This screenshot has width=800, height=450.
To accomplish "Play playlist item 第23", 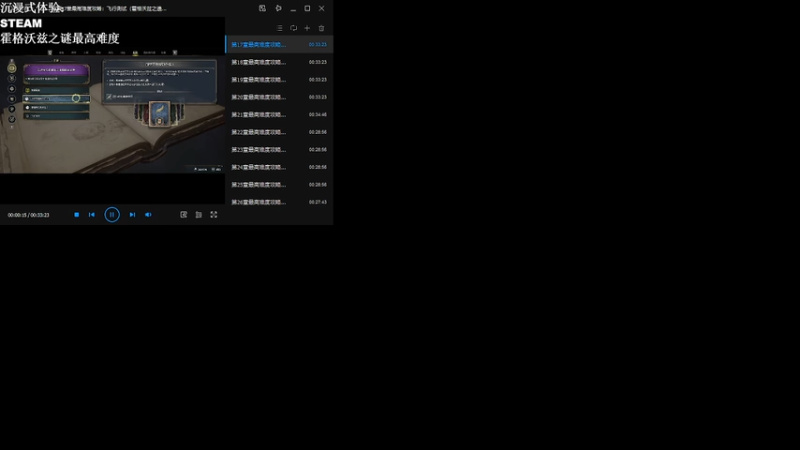I will pos(279,149).
